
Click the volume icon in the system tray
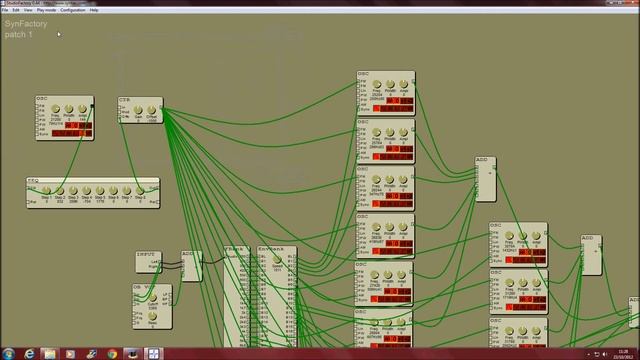tap(604, 354)
